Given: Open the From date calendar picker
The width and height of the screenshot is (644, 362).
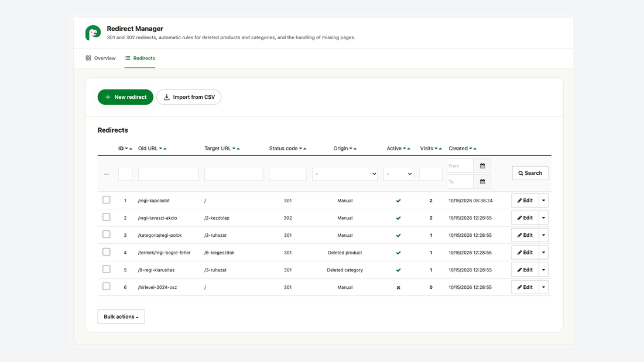Looking at the screenshot, I should coord(482,166).
